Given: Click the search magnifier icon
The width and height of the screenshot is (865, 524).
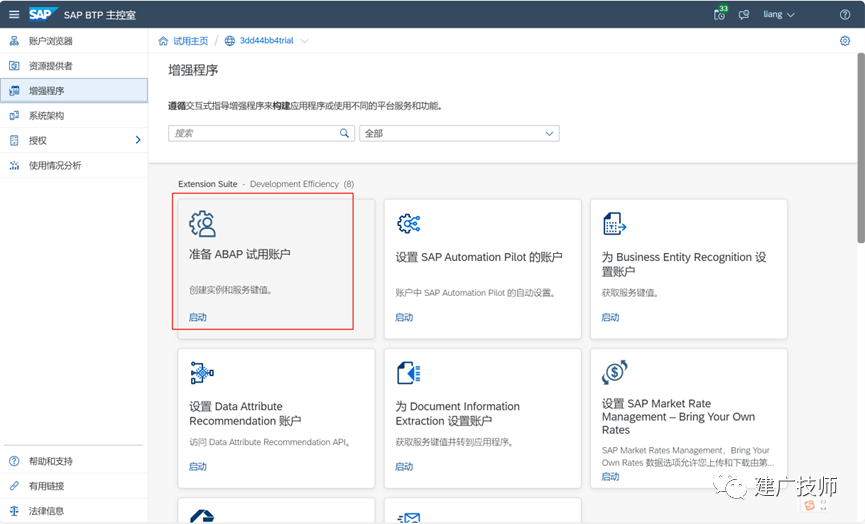Looking at the screenshot, I should click(344, 133).
